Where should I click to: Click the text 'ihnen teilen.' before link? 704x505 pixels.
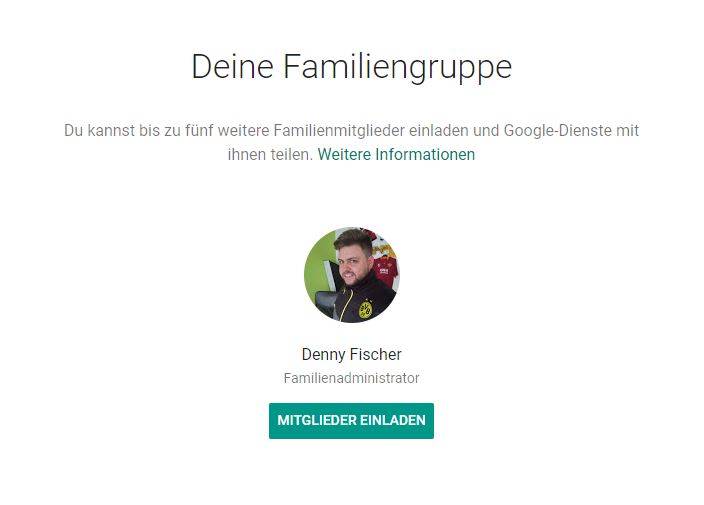tap(270, 154)
